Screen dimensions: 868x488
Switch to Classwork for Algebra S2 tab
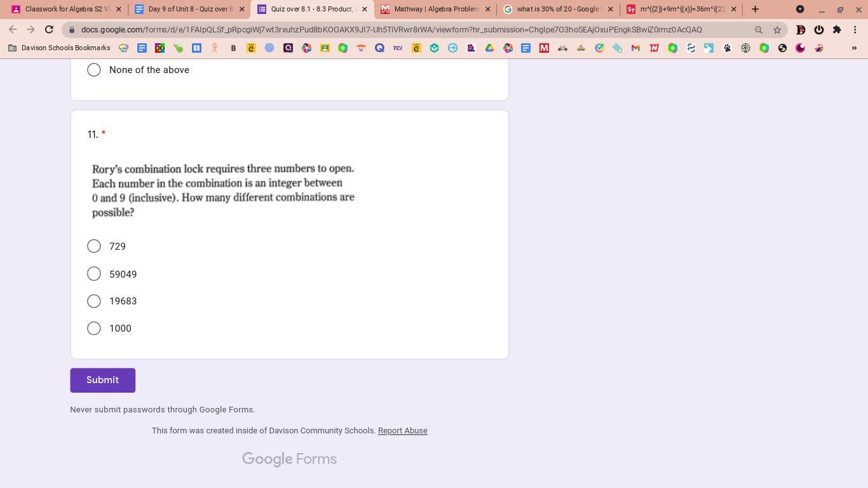coord(64,9)
